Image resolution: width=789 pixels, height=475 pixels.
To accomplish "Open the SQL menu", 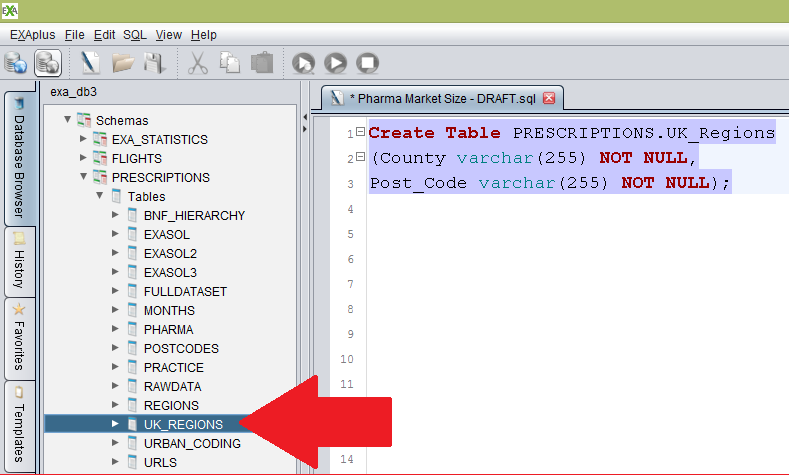I will [135, 35].
